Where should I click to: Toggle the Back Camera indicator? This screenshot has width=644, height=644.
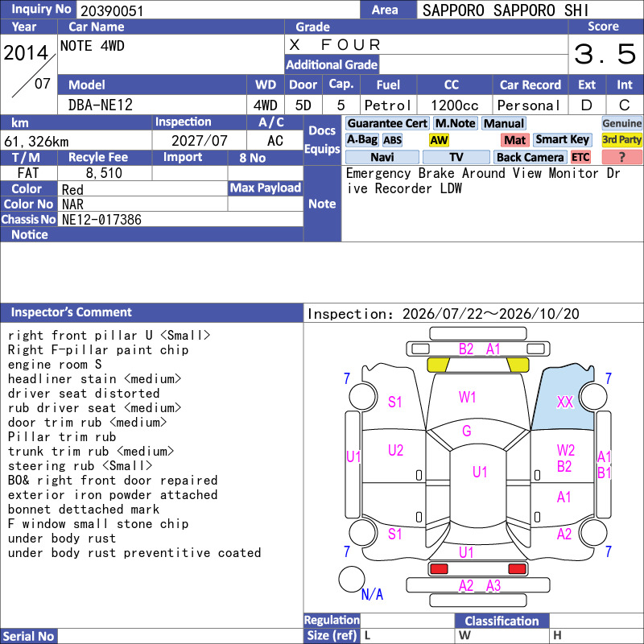tap(530, 157)
